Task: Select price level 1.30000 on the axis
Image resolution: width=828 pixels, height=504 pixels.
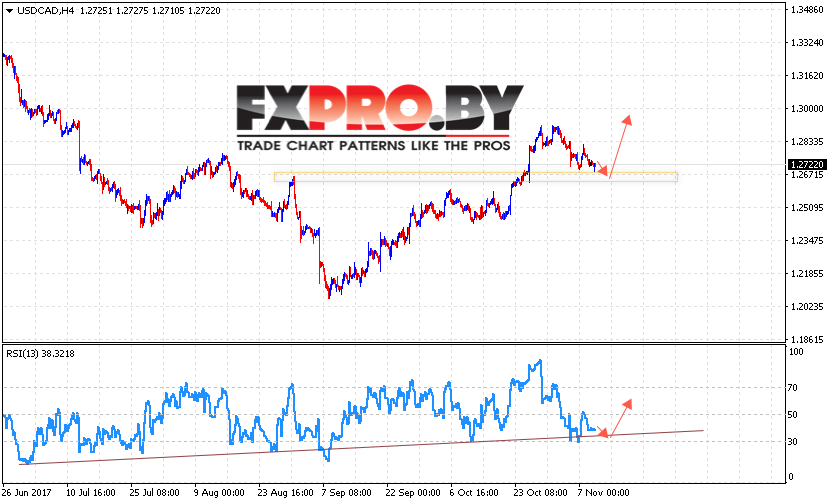Action: (x=807, y=108)
